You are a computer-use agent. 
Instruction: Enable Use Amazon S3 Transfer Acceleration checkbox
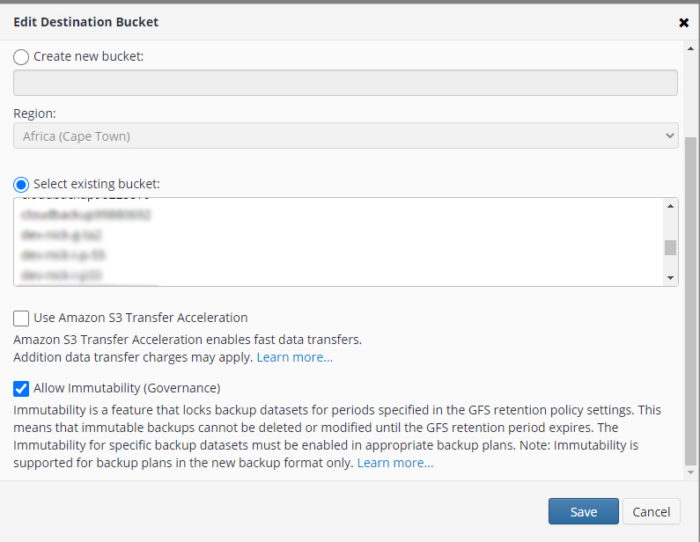[x=21, y=318]
